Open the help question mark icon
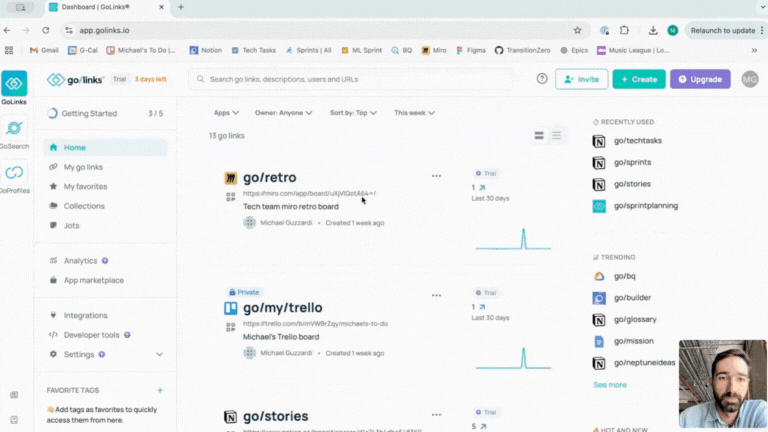The height and width of the screenshot is (432, 768). (x=542, y=79)
